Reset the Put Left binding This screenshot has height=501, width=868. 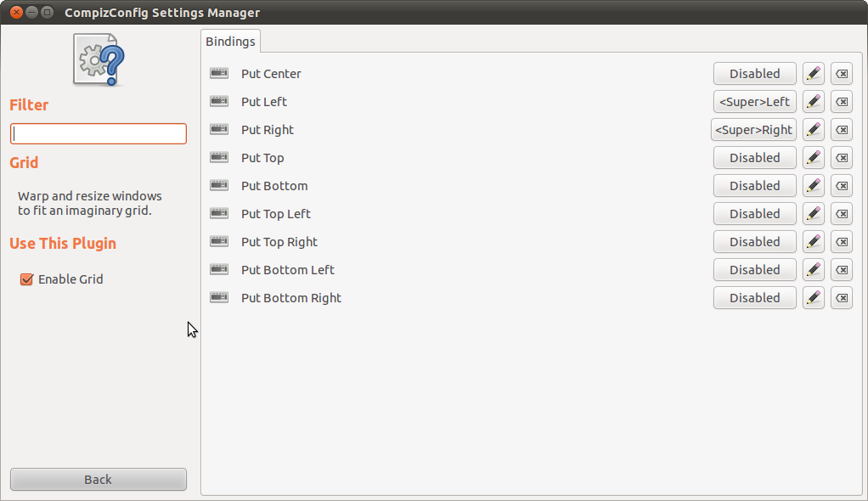pos(842,102)
